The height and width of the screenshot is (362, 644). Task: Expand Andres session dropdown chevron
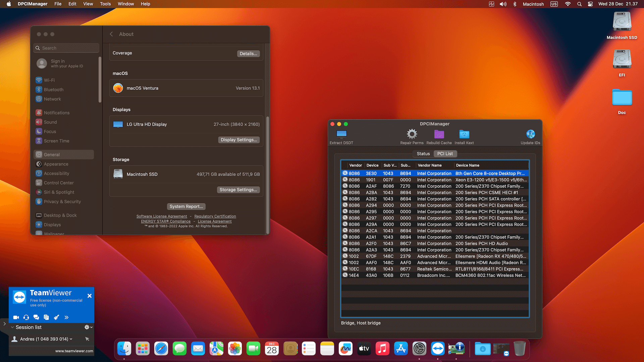click(x=71, y=339)
